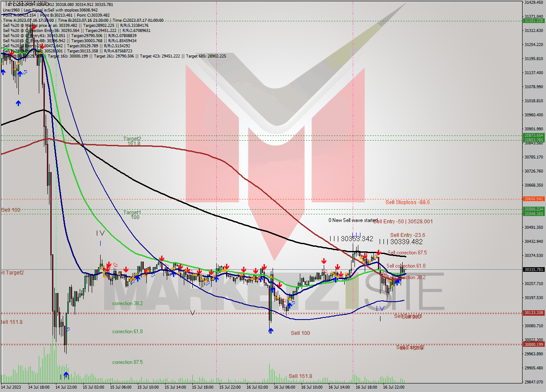Viewport: 546px width, 392px height.
Task: Click the 30197.530 price axis value
Action: point(533,297)
